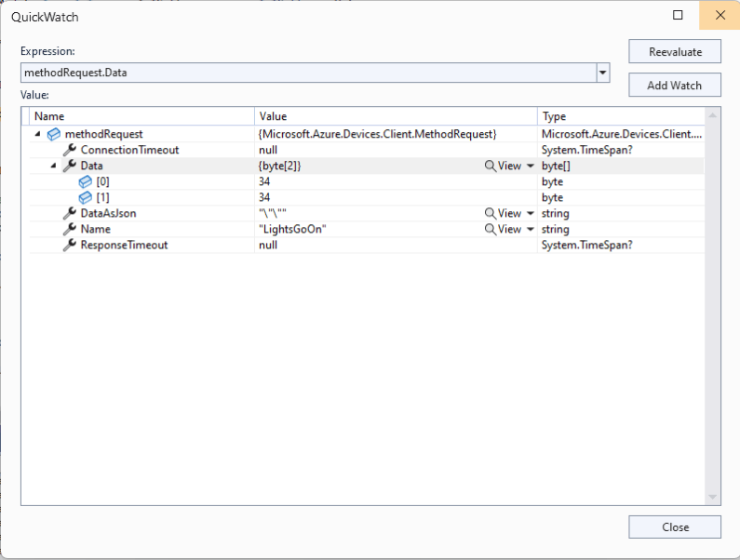Open the View dropdown arrow for Name row
This screenshot has width=740, height=560.
tap(531, 230)
